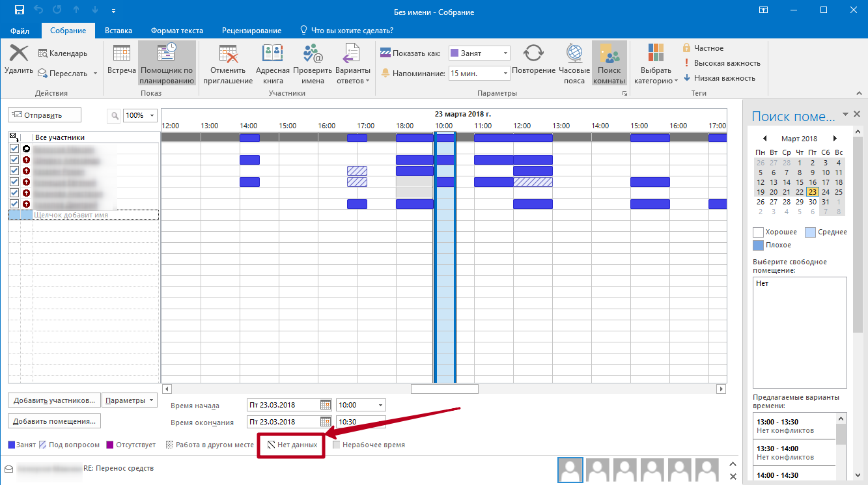Select Помощник по планированию view
Viewport: 868px width, 485px height.
click(x=167, y=64)
